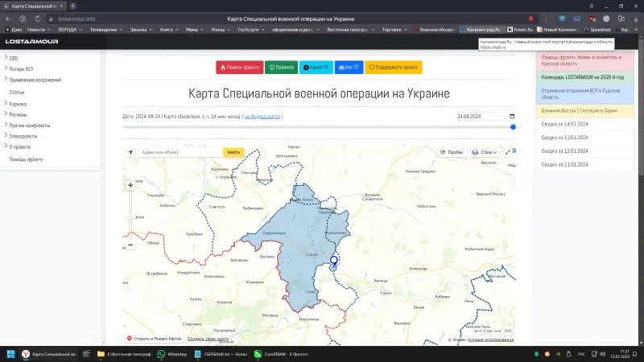Click the map address search field
This screenshot has height=362, width=644.
(180, 152)
